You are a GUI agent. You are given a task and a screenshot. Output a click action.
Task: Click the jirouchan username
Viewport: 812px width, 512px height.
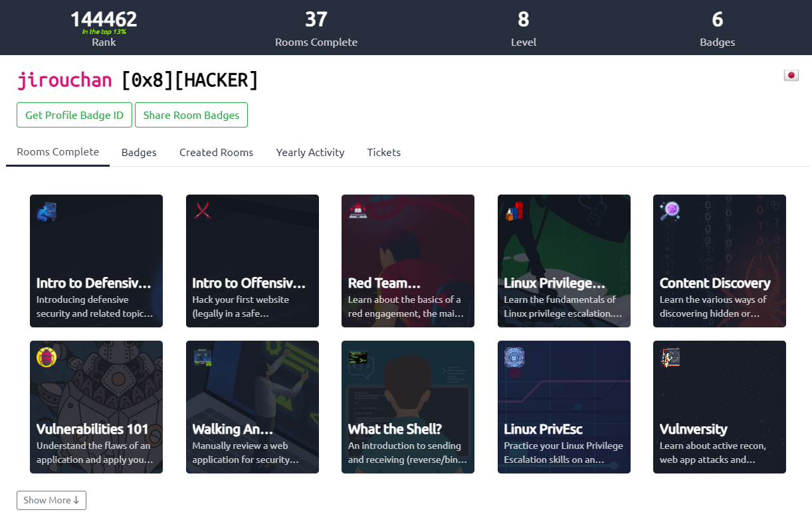coord(64,80)
